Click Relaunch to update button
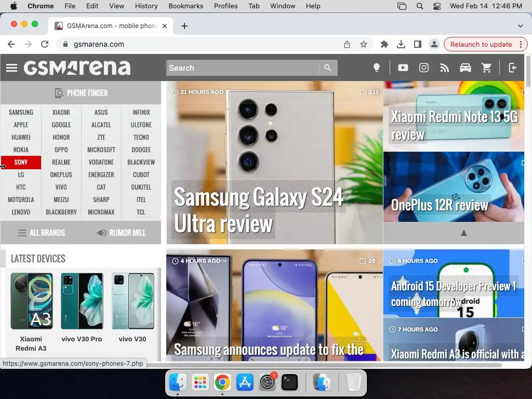The width and height of the screenshot is (532, 399). (481, 45)
